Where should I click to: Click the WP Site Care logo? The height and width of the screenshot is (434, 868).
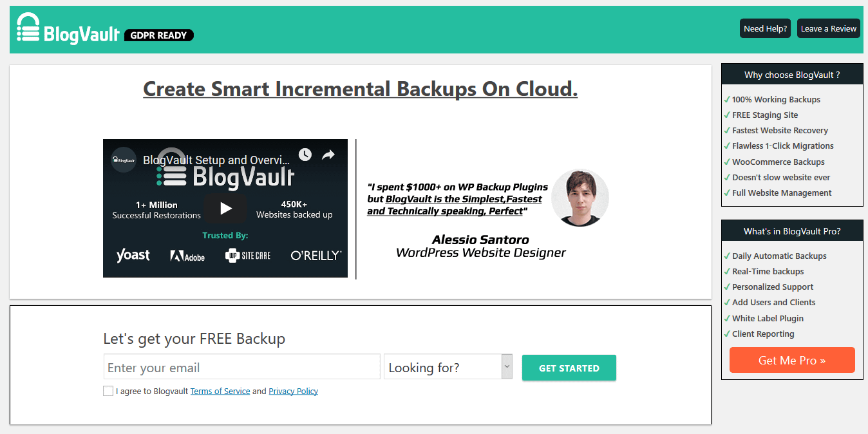coord(248,256)
